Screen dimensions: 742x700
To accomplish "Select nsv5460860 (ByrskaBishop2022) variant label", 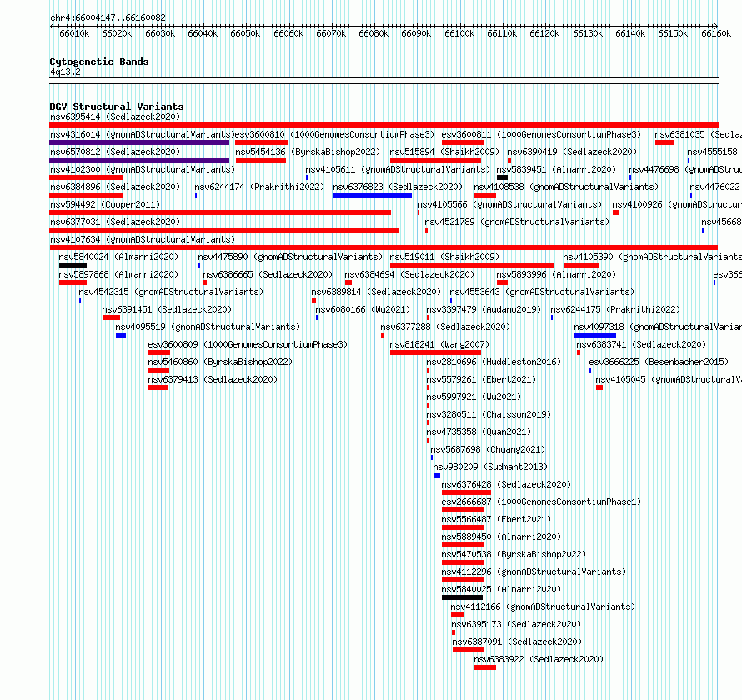I will pyautogui.click(x=220, y=362).
